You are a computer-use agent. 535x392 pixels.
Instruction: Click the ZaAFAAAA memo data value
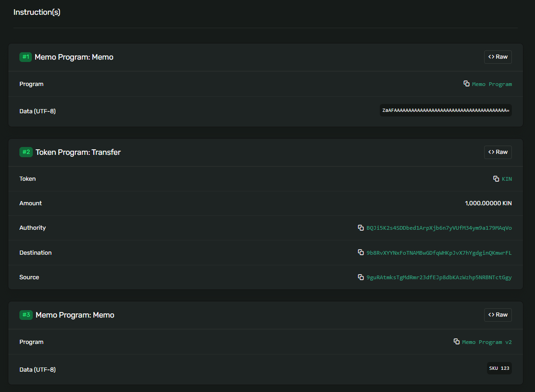pyautogui.click(x=445, y=110)
